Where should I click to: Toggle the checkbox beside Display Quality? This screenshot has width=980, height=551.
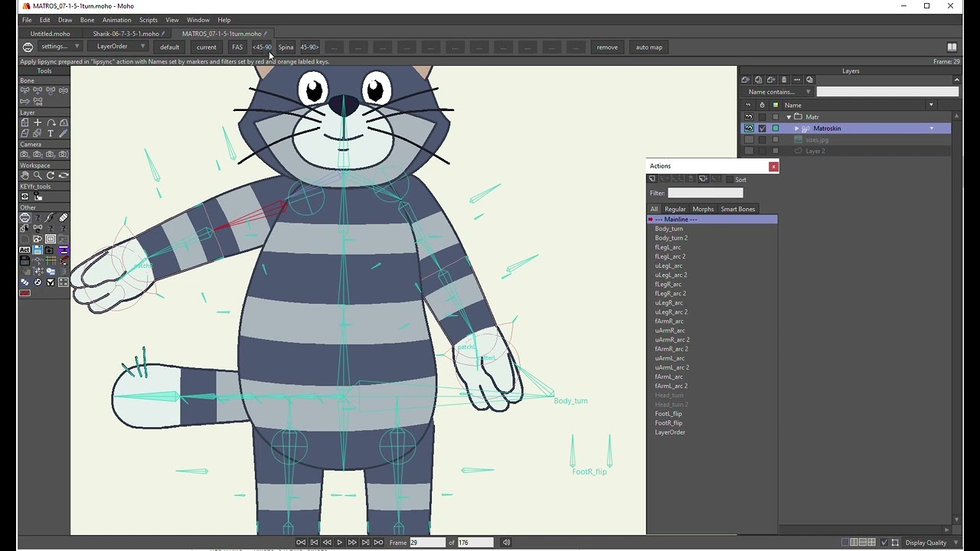pyautogui.click(x=884, y=543)
